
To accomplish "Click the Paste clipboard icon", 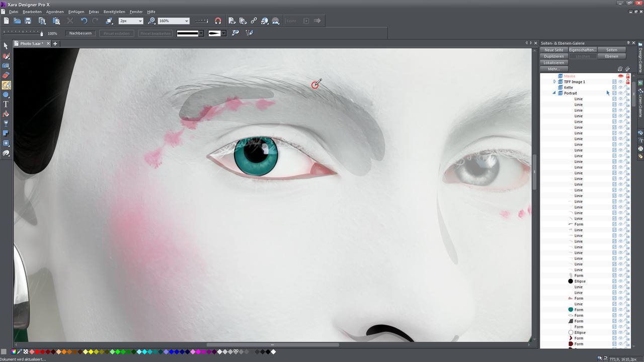I will point(56,21).
